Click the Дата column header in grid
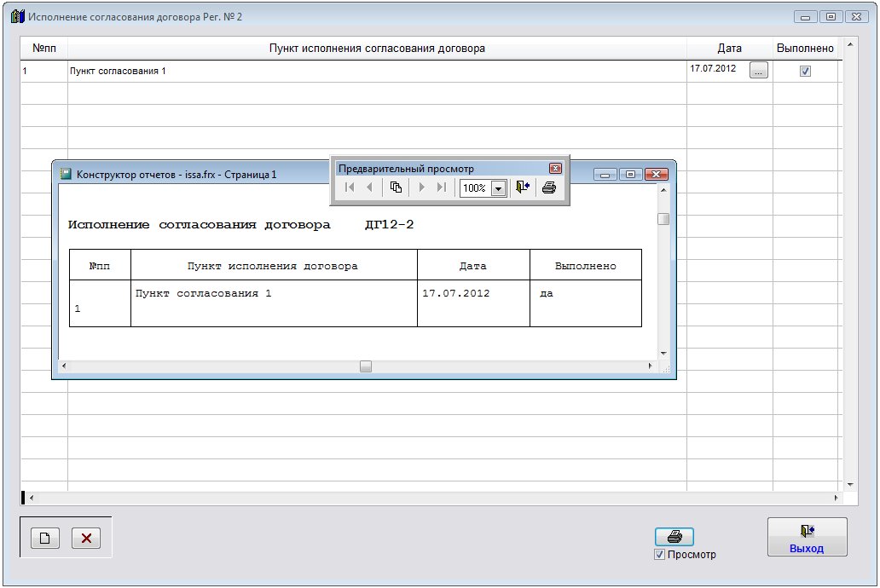 point(729,49)
